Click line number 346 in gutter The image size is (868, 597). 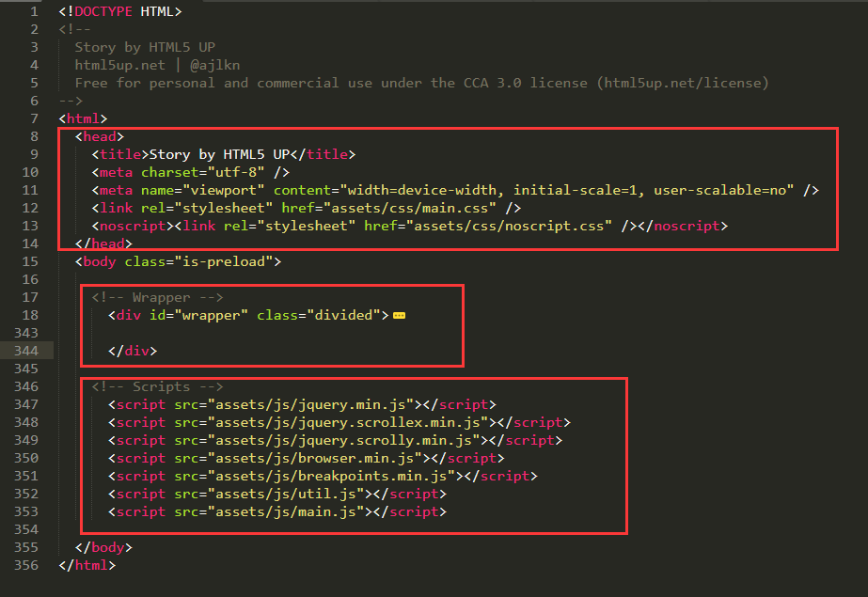26,386
